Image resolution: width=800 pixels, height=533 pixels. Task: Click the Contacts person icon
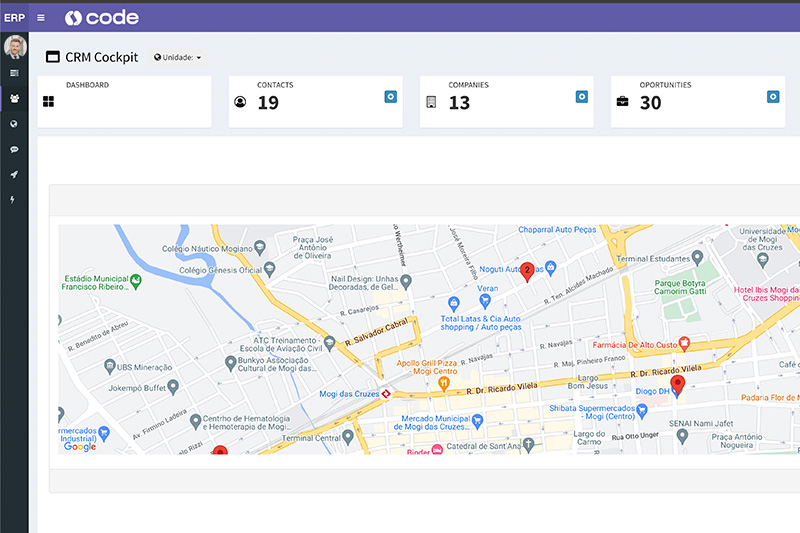(x=240, y=102)
